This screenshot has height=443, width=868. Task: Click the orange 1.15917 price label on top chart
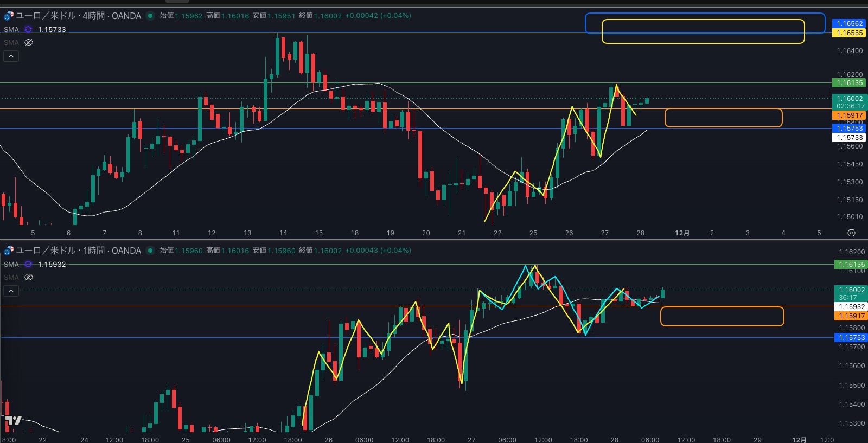pyautogui.click(x=850, y=115)
